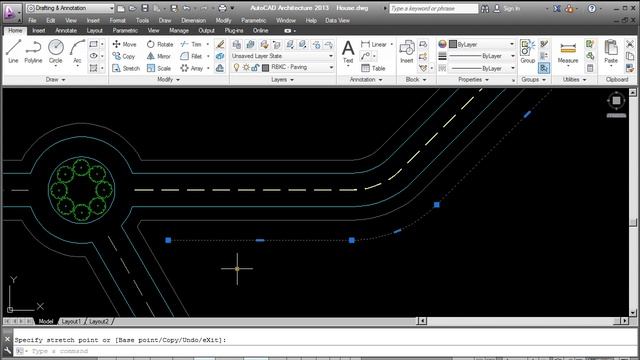Open the Autodesk Exchange apps icon
The image size is (640, 360).
pos(557,8)
